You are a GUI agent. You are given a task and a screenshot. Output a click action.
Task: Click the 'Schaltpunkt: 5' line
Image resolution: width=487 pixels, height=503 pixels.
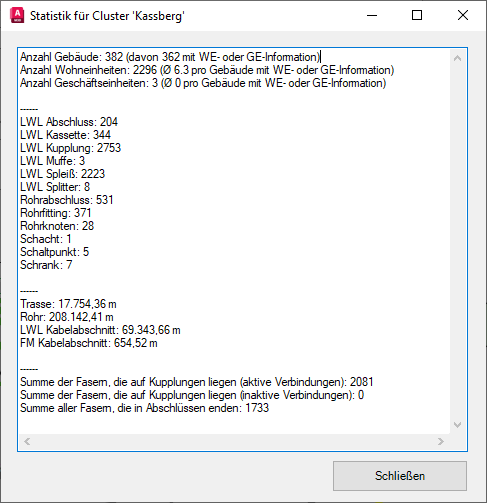coord(55,252)
